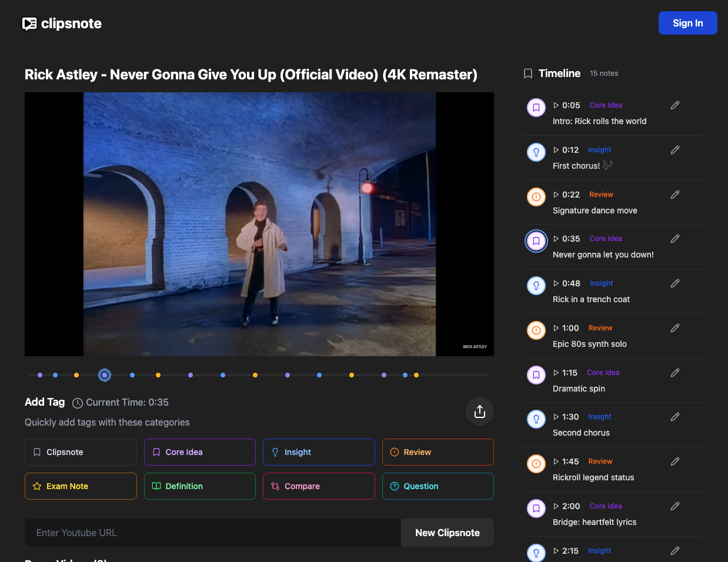This screenshot has height=562, width=728.
Task: Click the "15 notes" count label
Action: 604,73
